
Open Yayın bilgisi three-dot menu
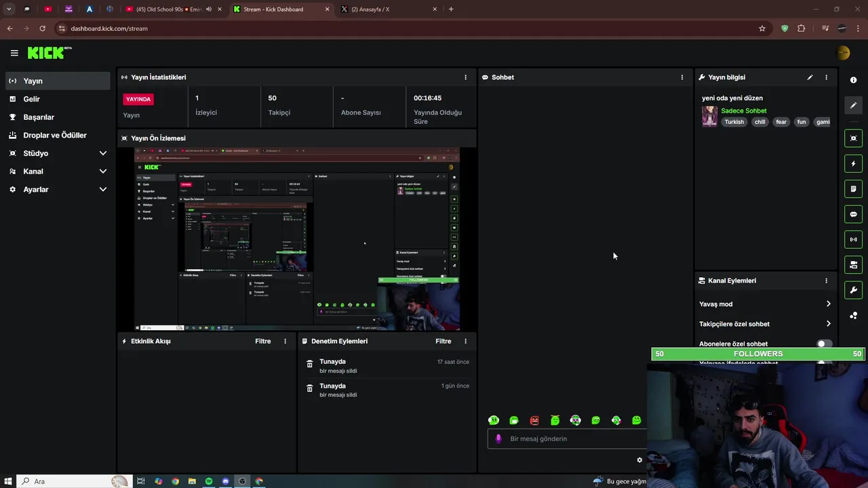826,77
